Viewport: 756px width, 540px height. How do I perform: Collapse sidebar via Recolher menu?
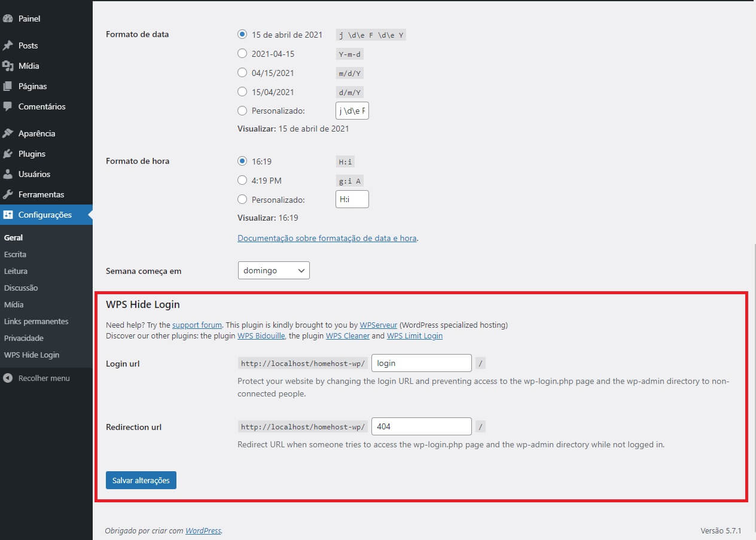(46, 378)
